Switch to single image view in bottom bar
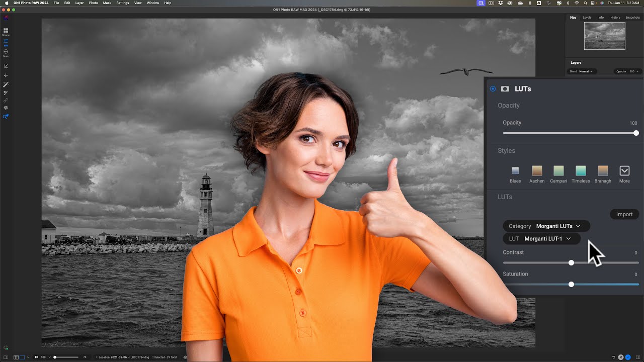Screen dimensions: 644x362 click(x=22, y=357)
